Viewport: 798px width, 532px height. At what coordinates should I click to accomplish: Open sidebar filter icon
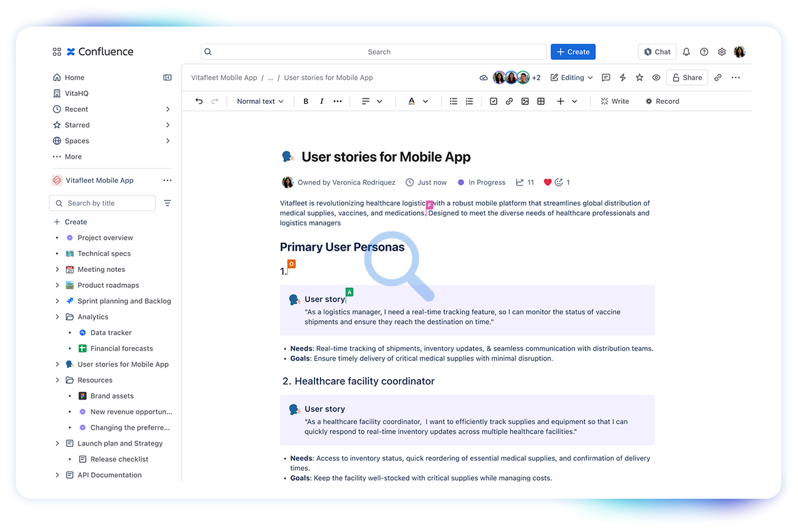coord(168,203)
